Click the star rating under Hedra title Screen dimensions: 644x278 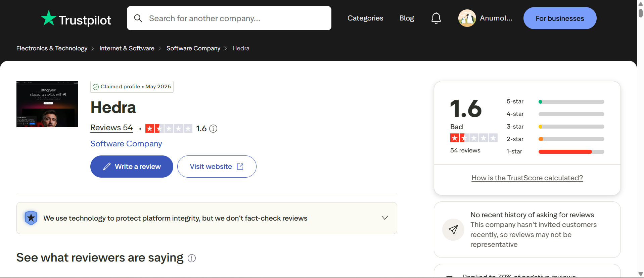(169, 129)
